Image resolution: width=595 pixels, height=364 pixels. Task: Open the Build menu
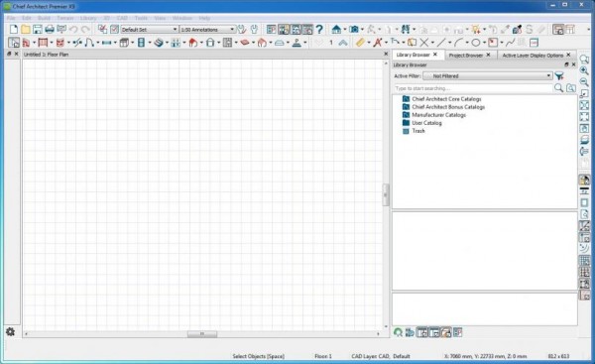pos(44,18)
